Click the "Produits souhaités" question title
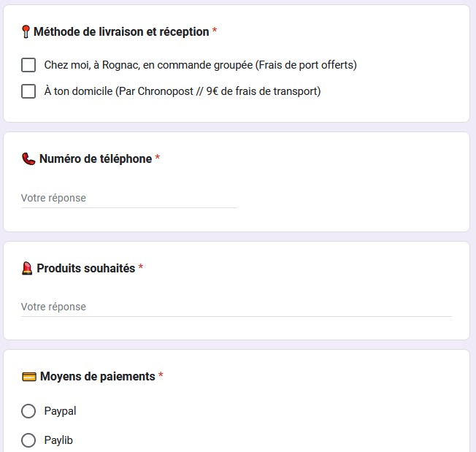 point(85,268)
